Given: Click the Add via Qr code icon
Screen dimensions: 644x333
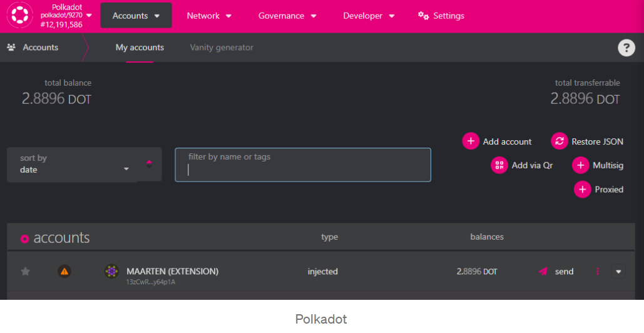Looking at the screenshot, I should [x=499, y=165].
